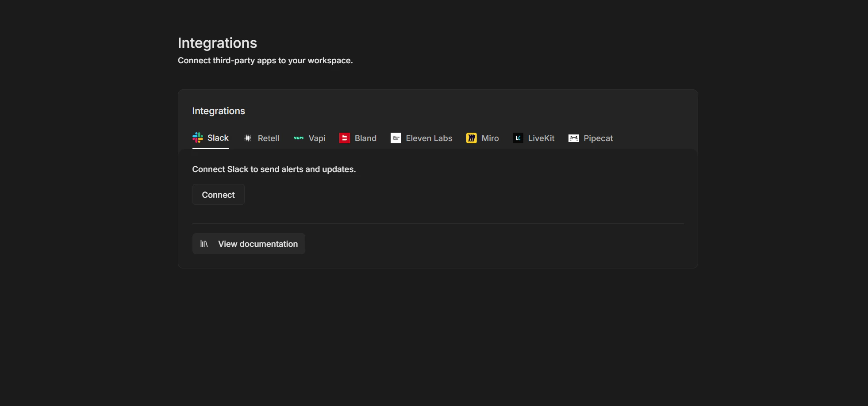The height and width of the screenshot is (406, 868).
Task: Connect the Slack integration
Action: [219, 195]
